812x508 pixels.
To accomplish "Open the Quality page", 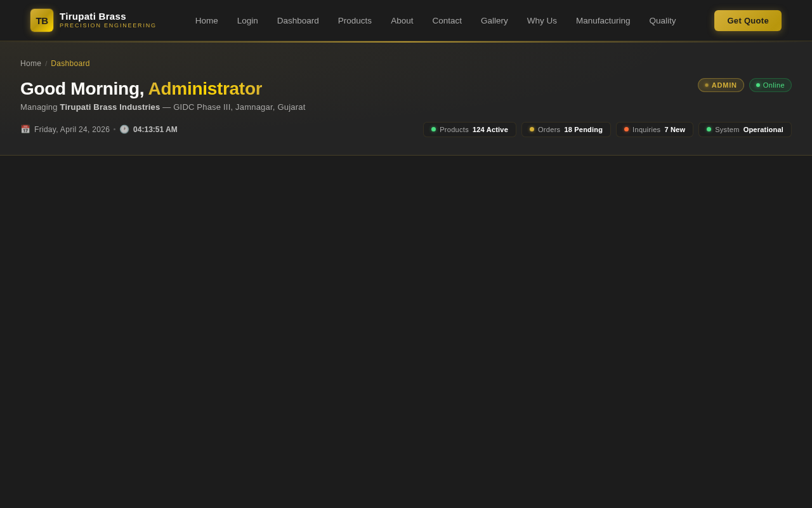I will [x=663, y=20].
